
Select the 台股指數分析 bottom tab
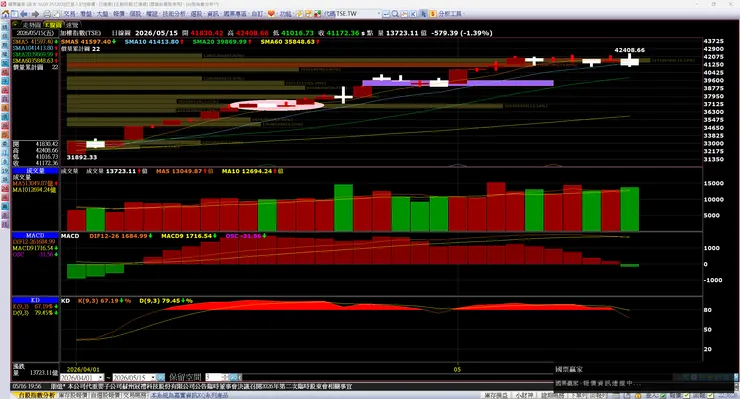click(36, 395)
